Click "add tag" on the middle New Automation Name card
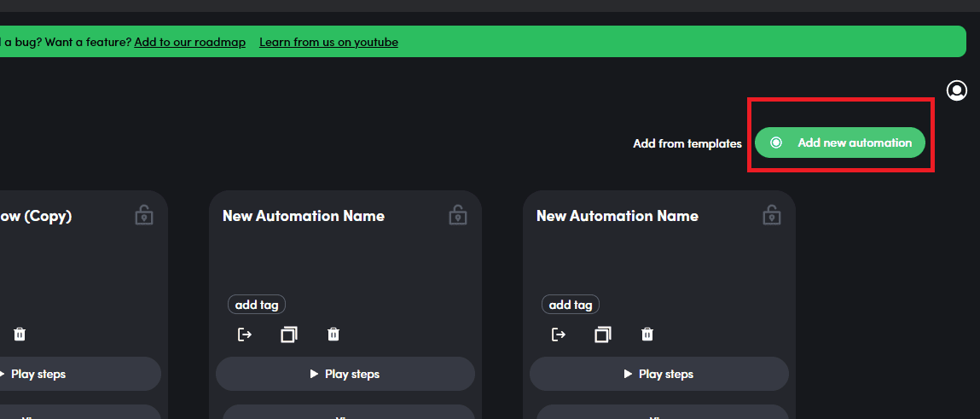The image size is (980, 419). point(257,305)
